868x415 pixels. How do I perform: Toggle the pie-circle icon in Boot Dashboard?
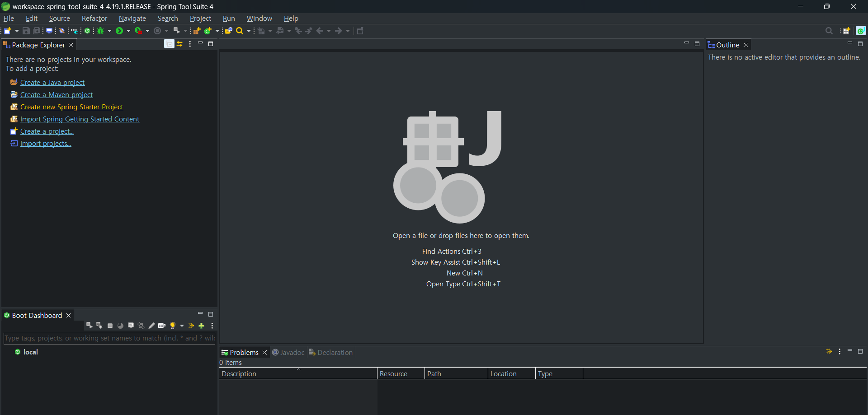120,326
